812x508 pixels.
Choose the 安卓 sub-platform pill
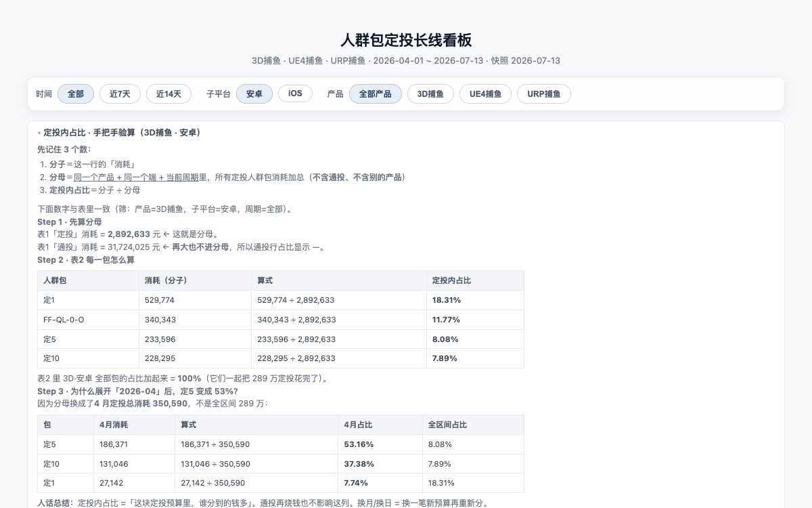click(x=254, y=93)
